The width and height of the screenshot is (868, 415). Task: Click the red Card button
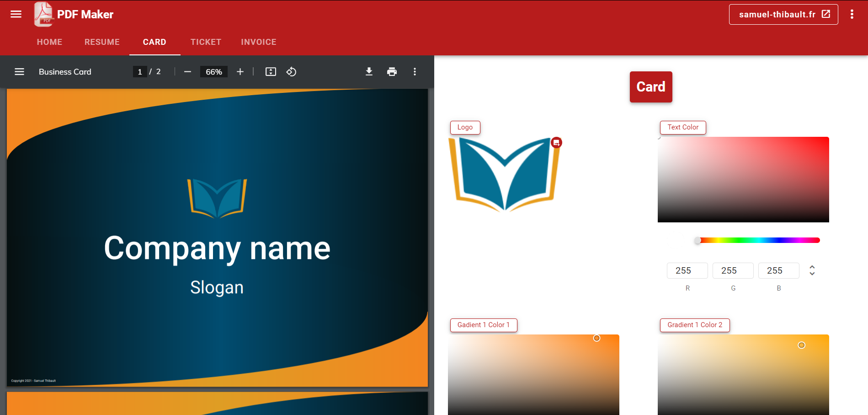click(x=650, y=87)
